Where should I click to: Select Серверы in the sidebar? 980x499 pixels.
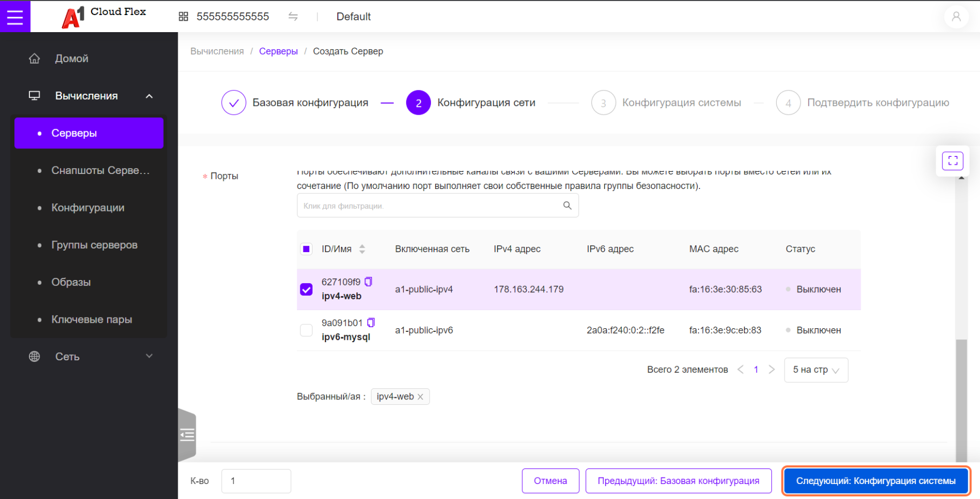(x=89, y=133)
